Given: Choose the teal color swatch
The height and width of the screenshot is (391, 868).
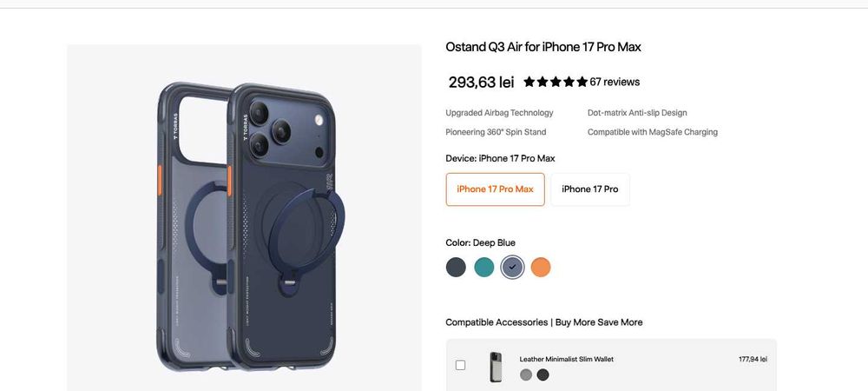Looking at the screenshot, I should click(x=484, y=267).
